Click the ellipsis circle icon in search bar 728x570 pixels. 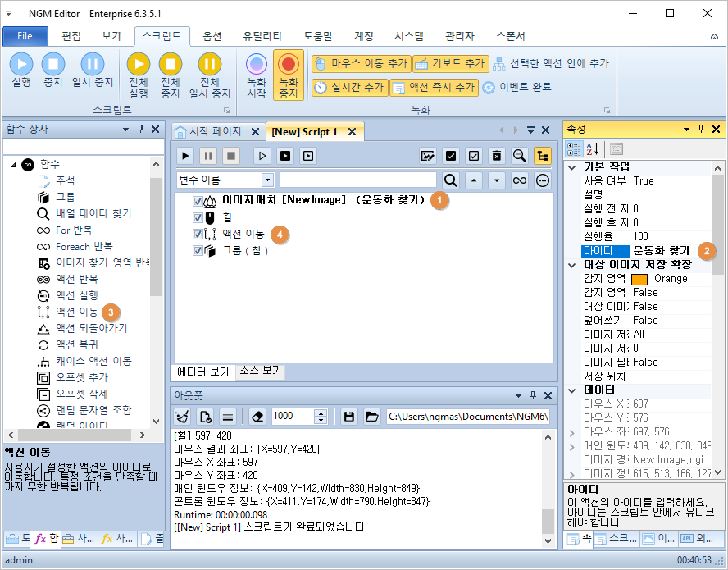[x=542, y=180]
